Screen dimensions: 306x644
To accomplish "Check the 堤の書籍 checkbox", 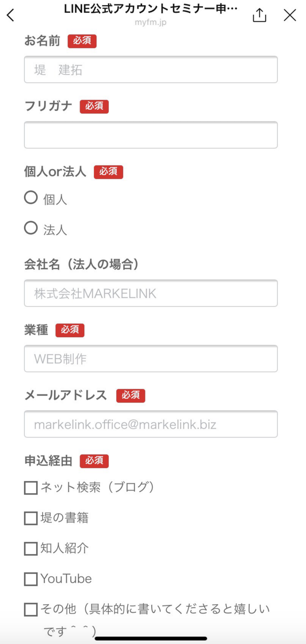I will 31,518.
